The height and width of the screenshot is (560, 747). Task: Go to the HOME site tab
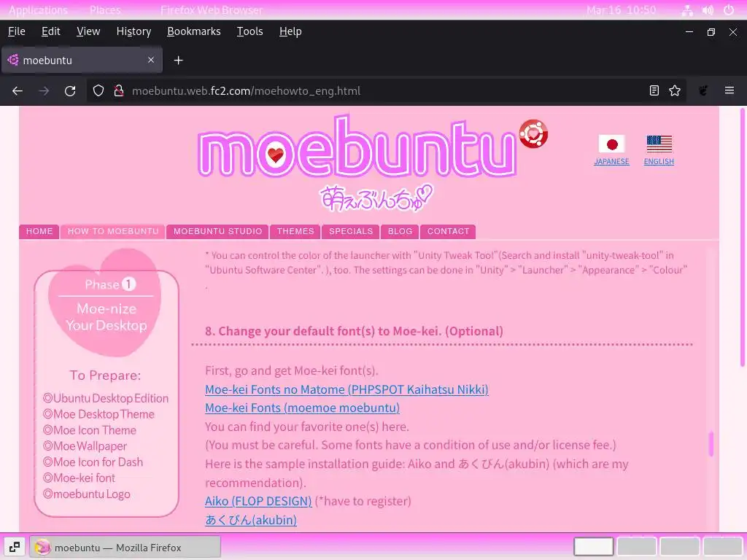click(39, 231)
